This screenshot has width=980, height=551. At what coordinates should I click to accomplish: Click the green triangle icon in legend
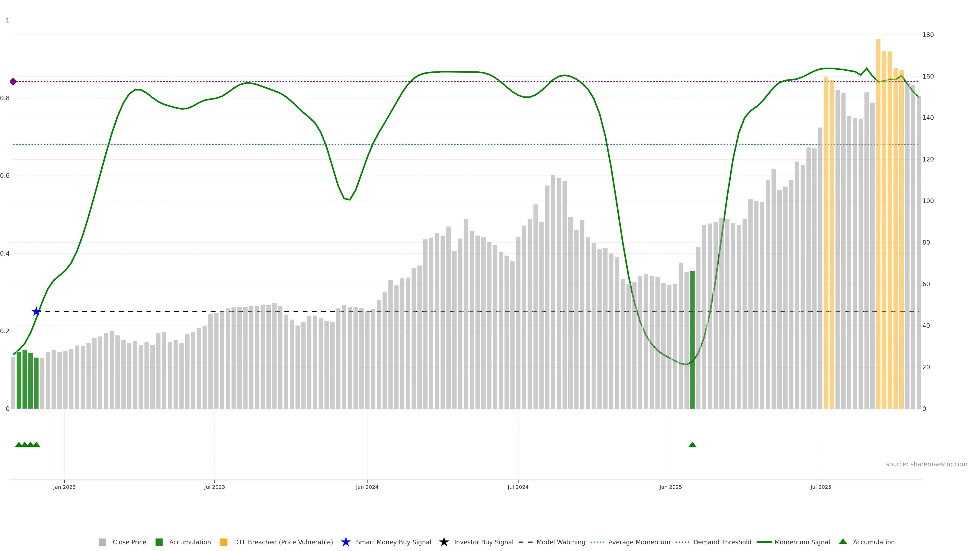(843, 542)
